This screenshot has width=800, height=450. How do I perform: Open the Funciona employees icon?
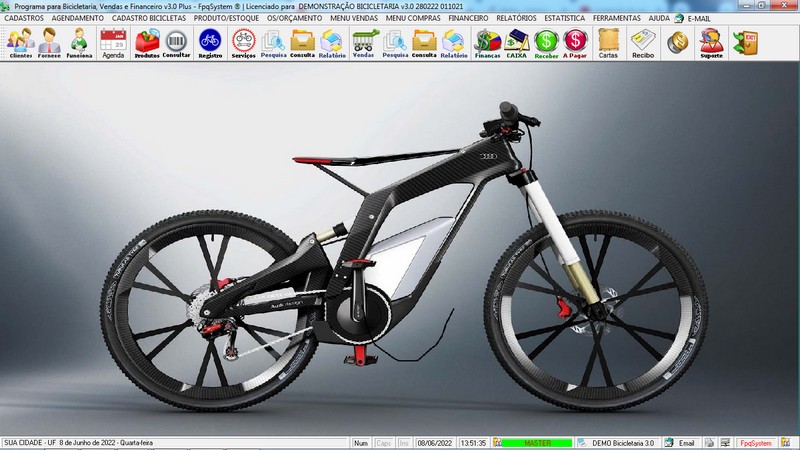pos(79,43)
